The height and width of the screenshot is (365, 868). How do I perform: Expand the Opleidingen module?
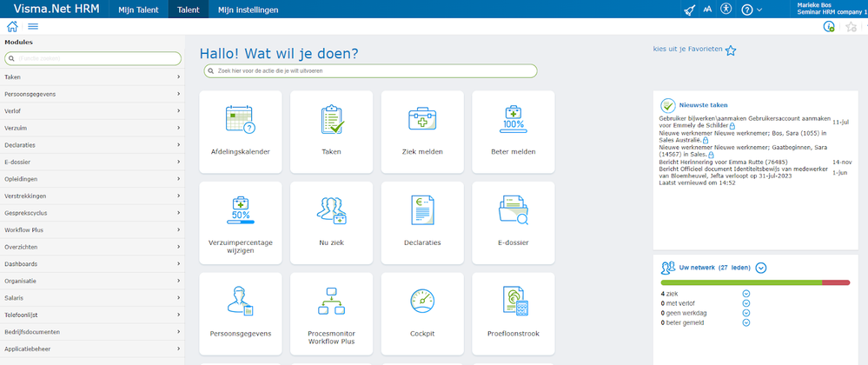click(x=92, y=179)
